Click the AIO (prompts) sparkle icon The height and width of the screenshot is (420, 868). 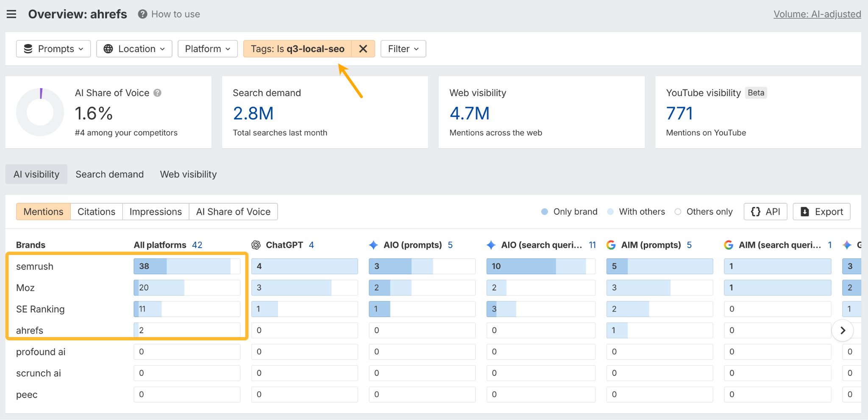pyautogui.click(x=373, y=245)
